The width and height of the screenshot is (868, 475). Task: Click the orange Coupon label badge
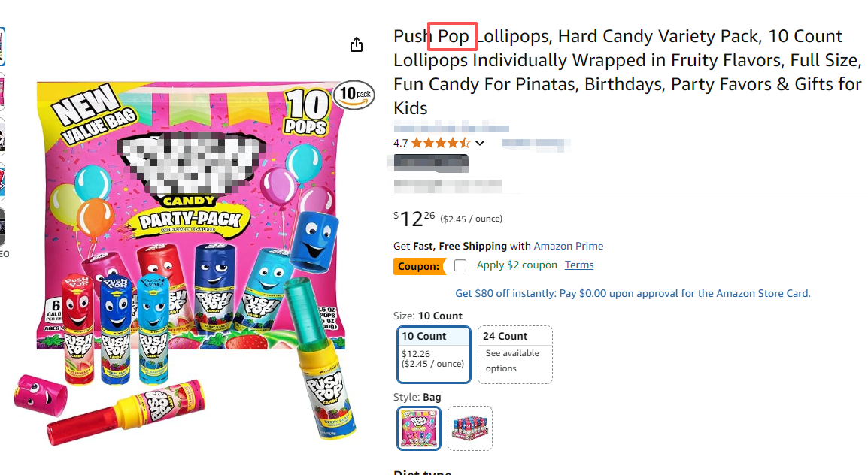tap(418, 265)
